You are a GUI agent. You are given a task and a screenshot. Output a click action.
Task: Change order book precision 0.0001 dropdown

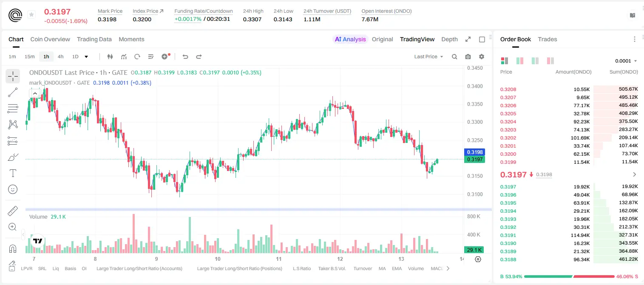[x=626, y=61]
